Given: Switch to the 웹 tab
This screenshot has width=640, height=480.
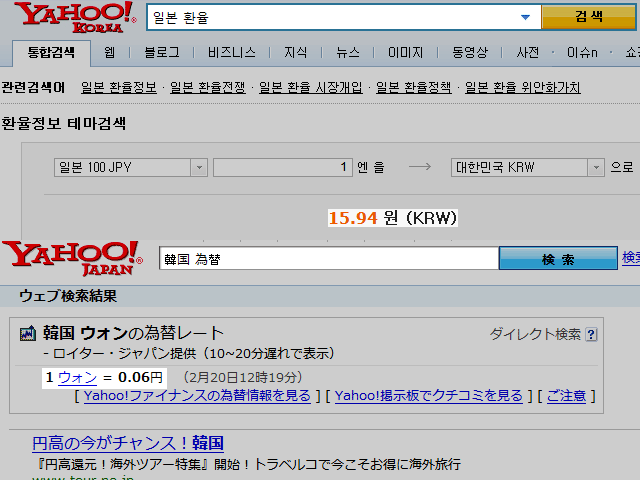Looking at the screenshot, I should pyautogui.click(x=109, y=52).
